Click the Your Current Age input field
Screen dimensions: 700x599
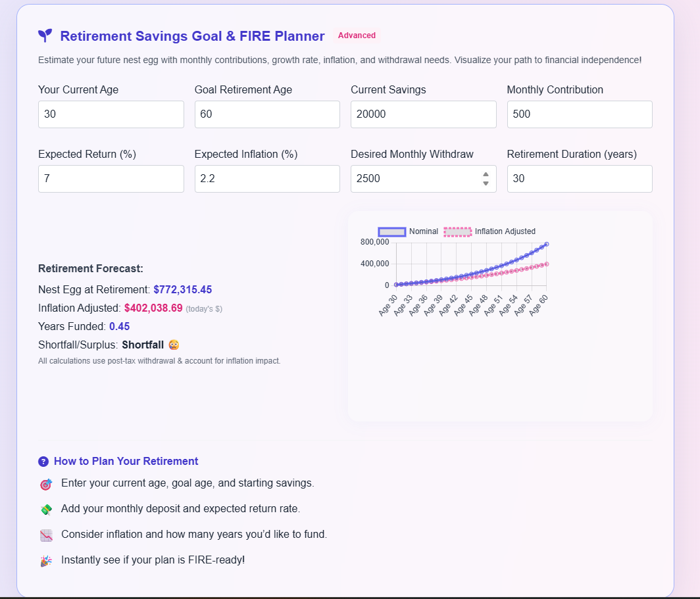point(111,114)
